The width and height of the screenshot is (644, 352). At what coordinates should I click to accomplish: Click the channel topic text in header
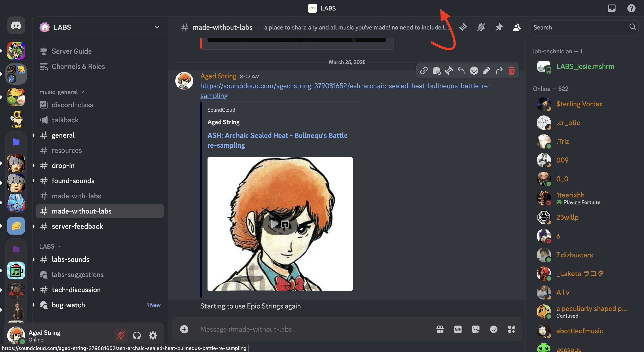tap(357, 27)
